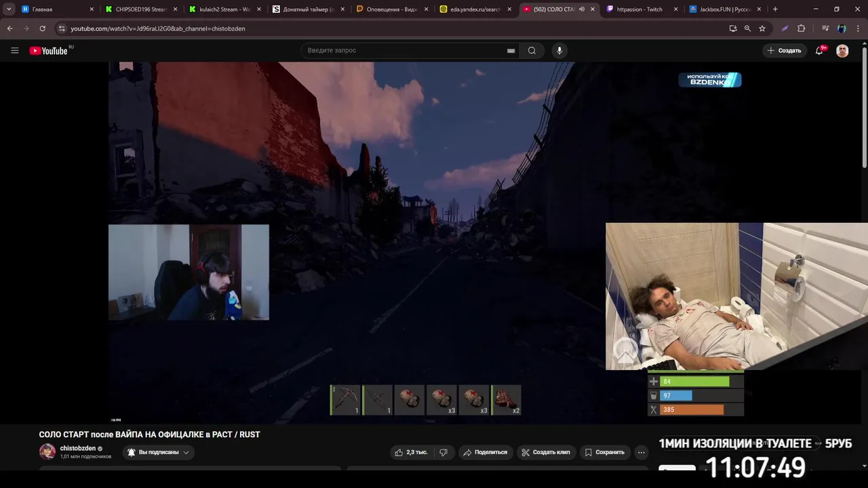
Task: Click the blue water bar 97
Action: coord(676,396)
